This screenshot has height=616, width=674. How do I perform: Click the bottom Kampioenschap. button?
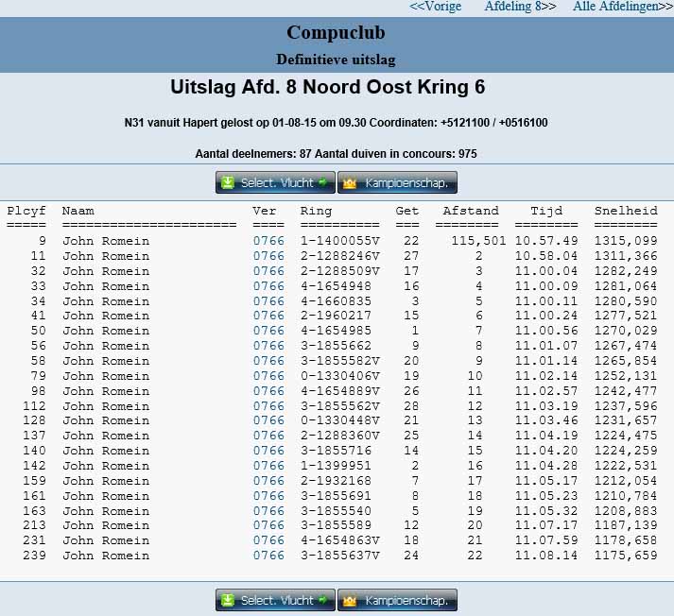pos(397,600)
